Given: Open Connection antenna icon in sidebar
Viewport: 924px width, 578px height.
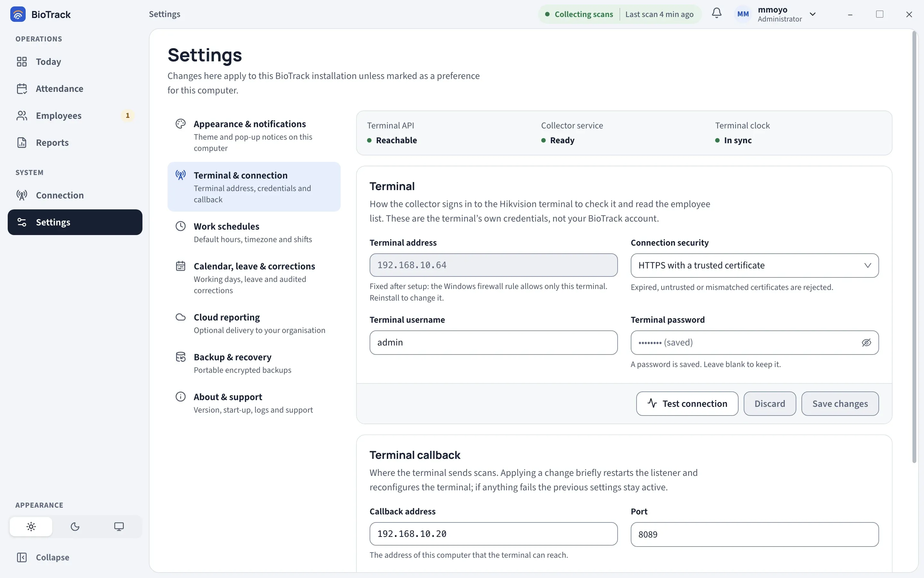Looking at the screenshot, I should pos(22,195).
